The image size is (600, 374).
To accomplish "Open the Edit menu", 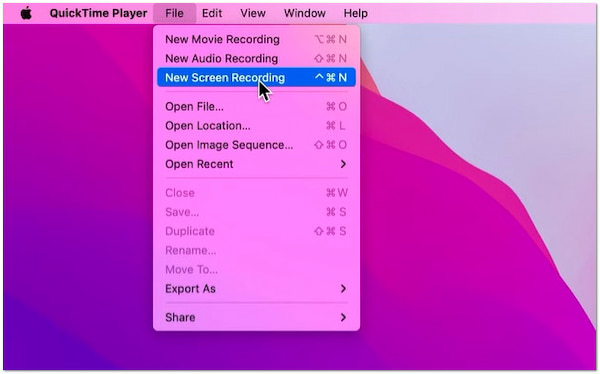I will coord(212,13).
